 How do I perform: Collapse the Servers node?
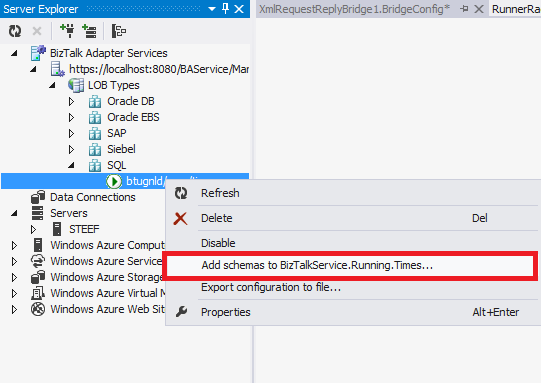(x=14, y=213)
